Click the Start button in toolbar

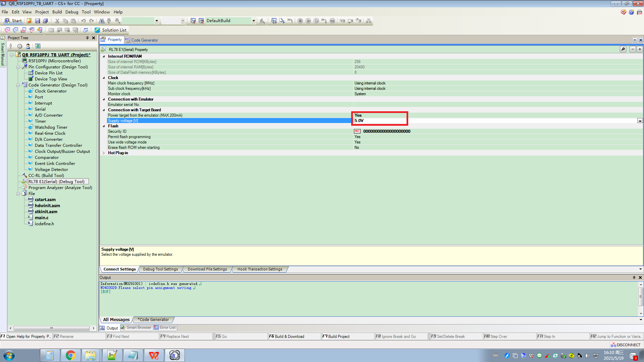point(13,21)
